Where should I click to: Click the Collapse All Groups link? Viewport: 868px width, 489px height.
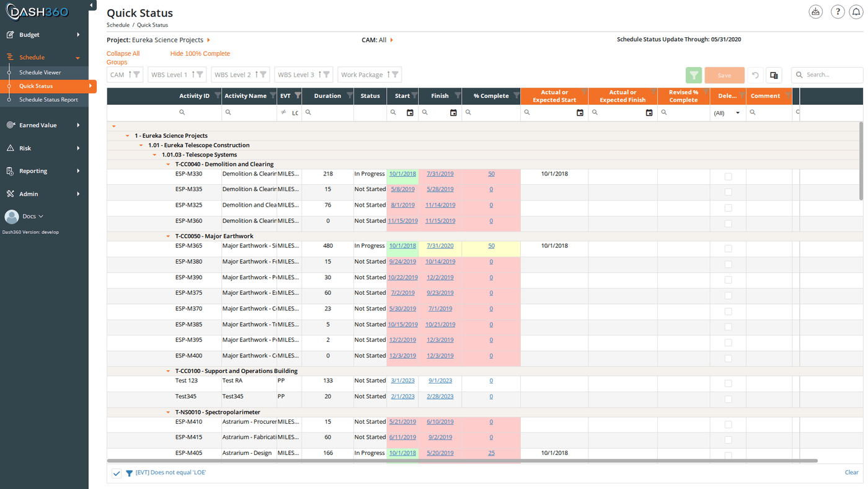point(123,58)
